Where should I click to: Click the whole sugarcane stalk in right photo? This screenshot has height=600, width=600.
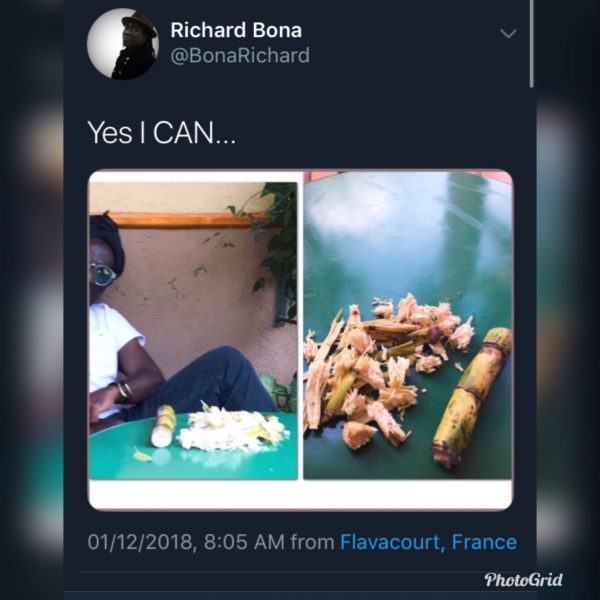(x=472, y=398)
